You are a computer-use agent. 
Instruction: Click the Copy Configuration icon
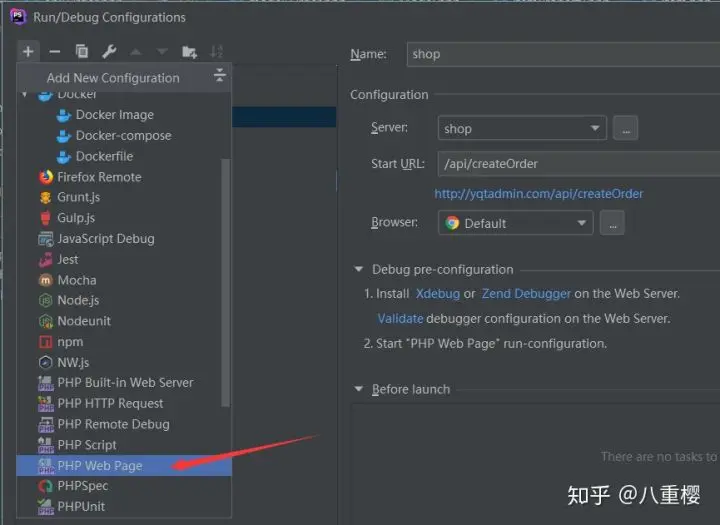coord(82,51)
